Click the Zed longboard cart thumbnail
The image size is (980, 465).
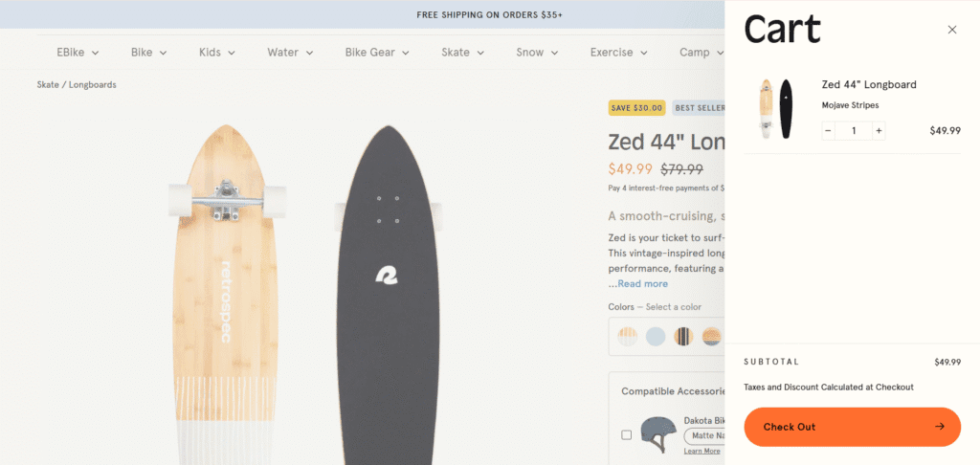coord(773,109)
